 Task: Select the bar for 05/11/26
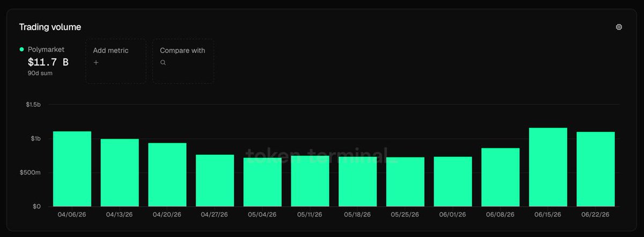click(x=310, y=181)
